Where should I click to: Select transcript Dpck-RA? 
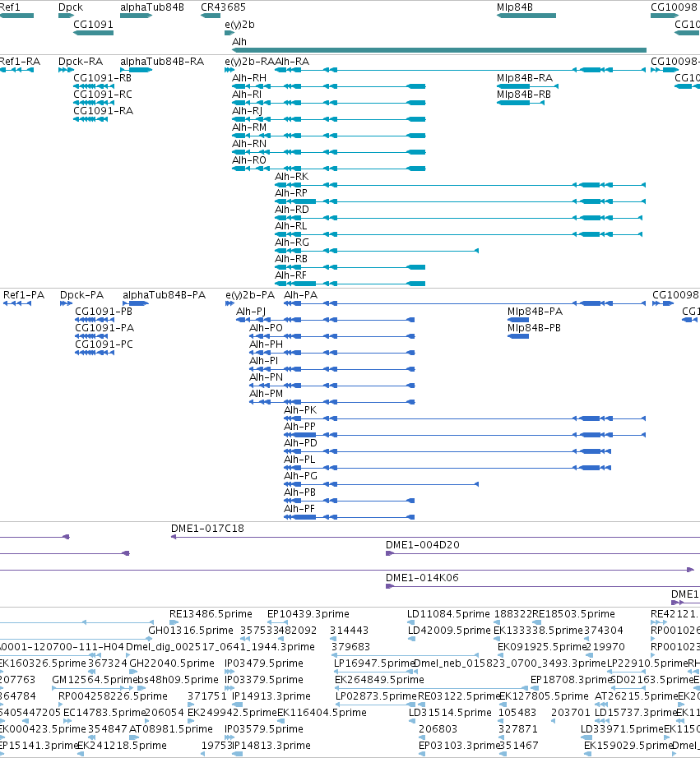tap(81, 62)
